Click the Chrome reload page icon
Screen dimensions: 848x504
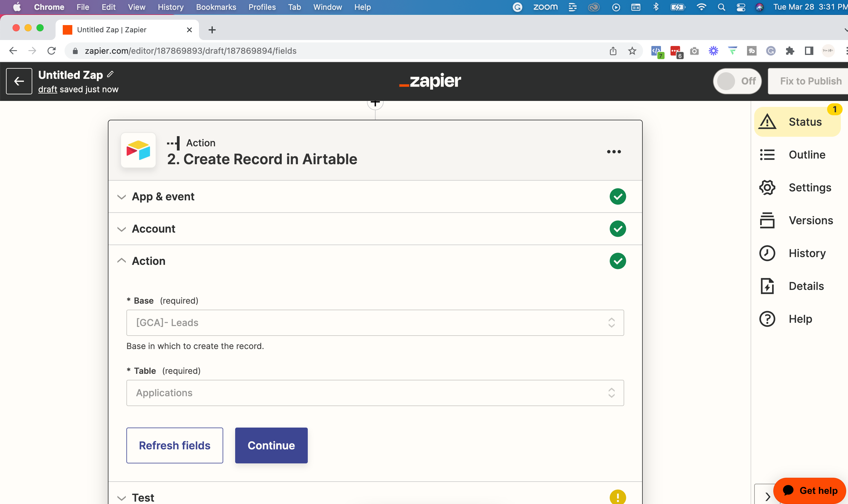(x=51, y=50)
